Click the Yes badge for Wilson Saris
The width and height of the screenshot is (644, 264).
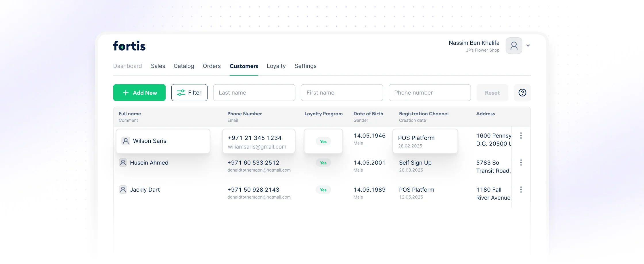(x=323, y=141)
